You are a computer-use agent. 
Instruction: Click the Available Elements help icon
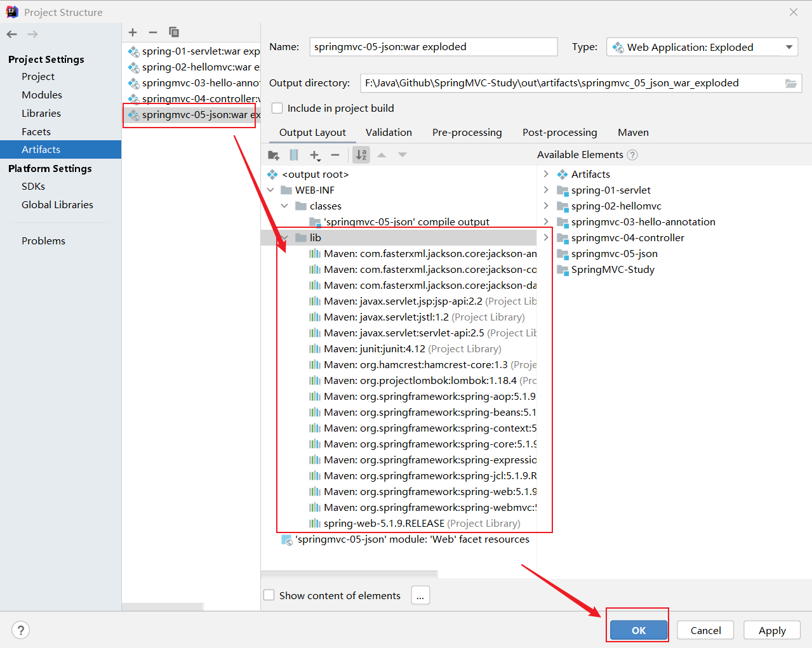(632, 155)
